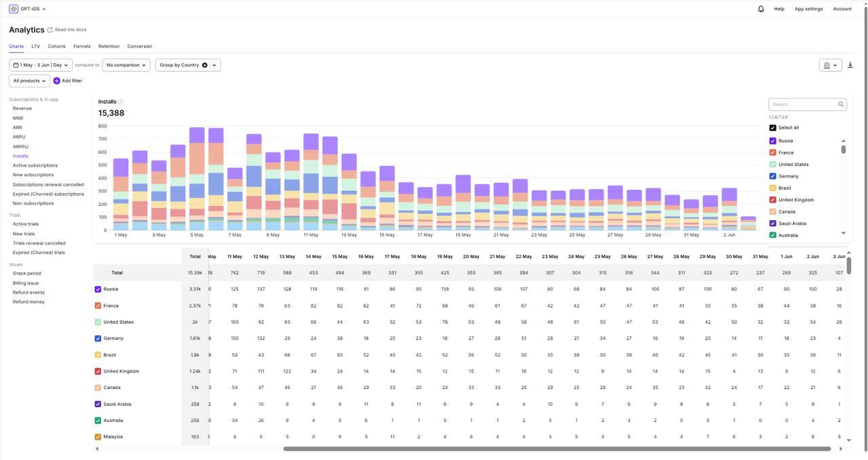Click the country search input field

pyautogui.click(x=802, y=104)
